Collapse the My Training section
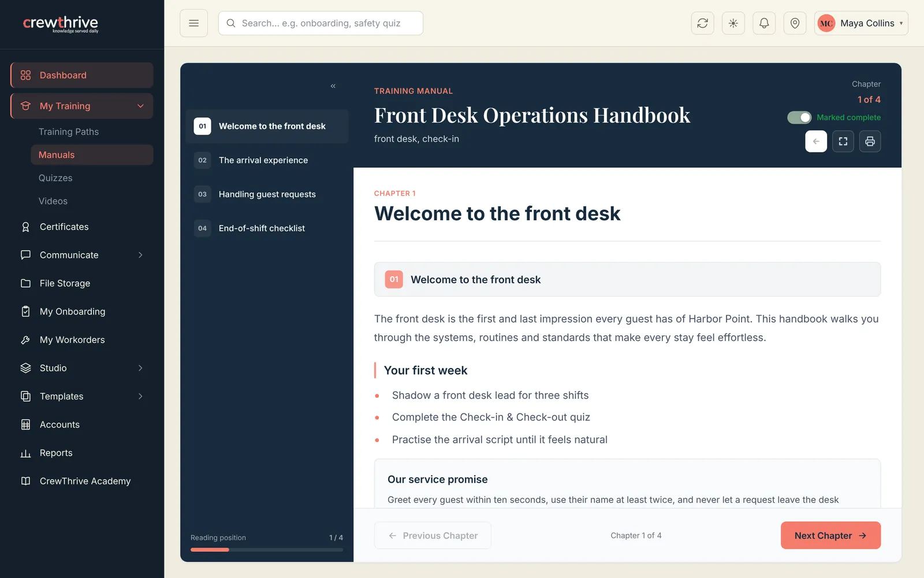Viewport: 924px width, 578px height. [x=81, y=106]
